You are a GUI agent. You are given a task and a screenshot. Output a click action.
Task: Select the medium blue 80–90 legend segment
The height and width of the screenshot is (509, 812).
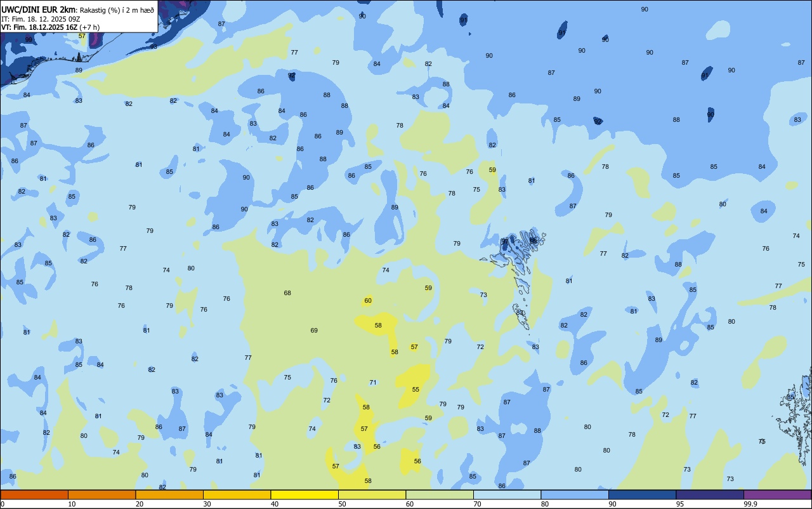point(575,494)
